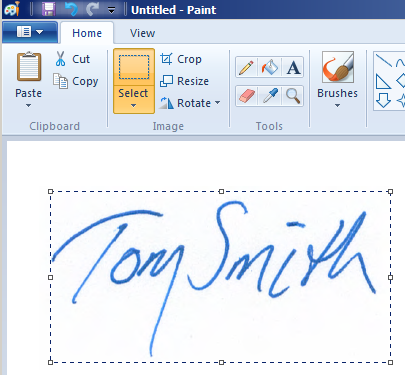The image size is (405, 375).
Task: Switch to the View ribbon tab
Action: pyautogui.click(x=142, y=33)
